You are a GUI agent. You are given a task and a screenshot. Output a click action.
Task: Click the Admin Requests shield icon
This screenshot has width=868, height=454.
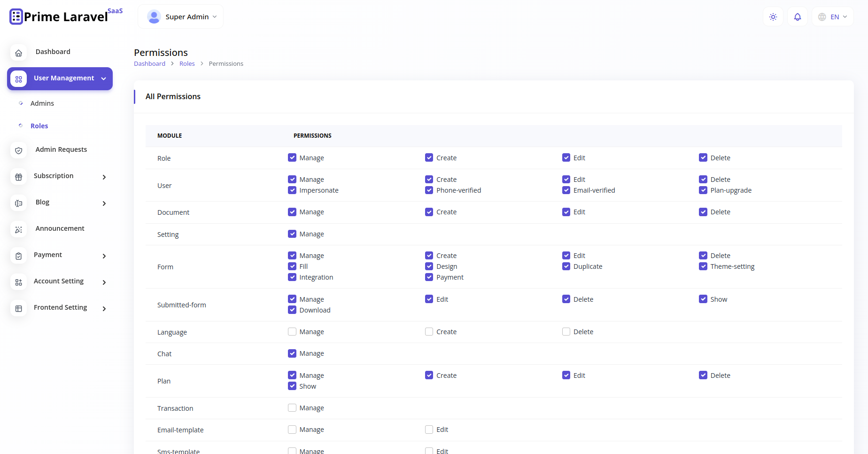click(18, 150)
